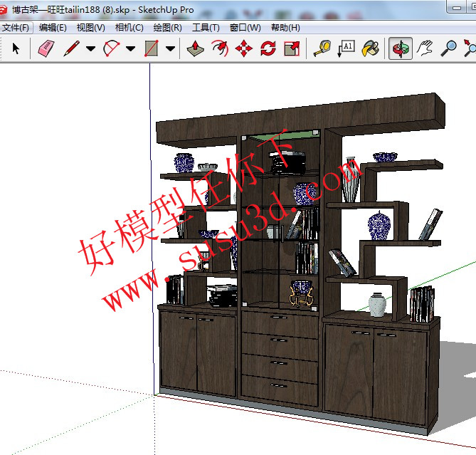Open the Arc tool dropdown arrow
The image size is (476, 455).
click(130, 48)
